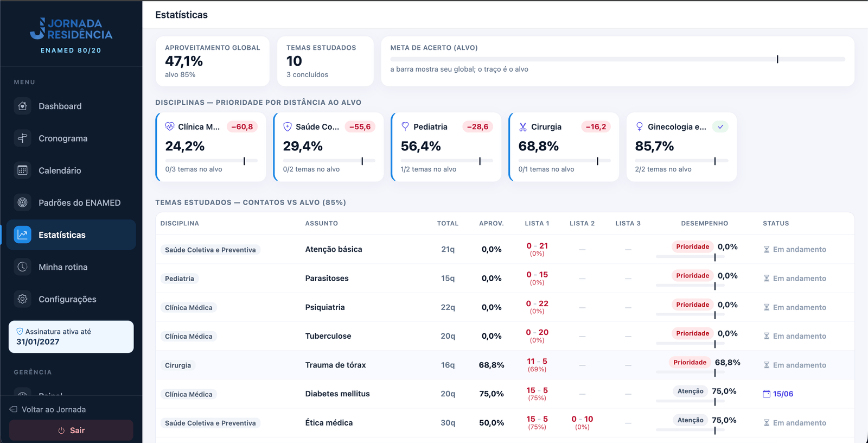The image size is (868, 443).
Task: Click the Cirurgia scissors icon
Action: 523,126
